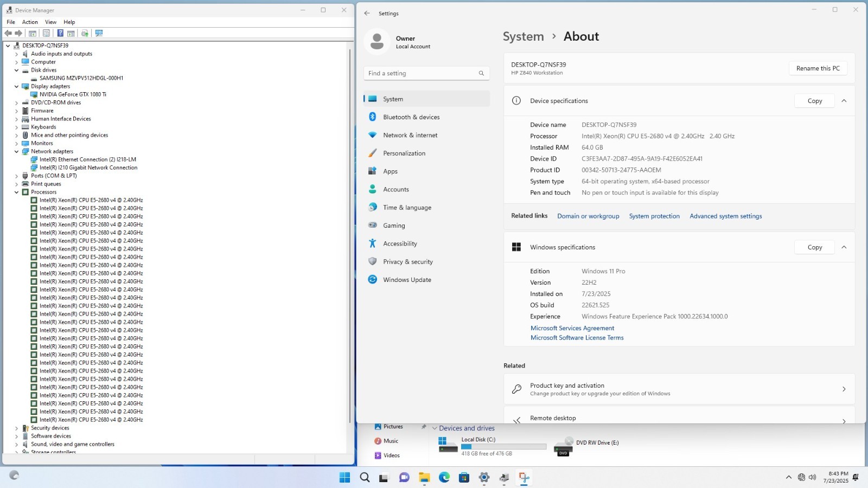Click the Update device driver toolbar icon
The image size is (868, 488).
(85, 33)
